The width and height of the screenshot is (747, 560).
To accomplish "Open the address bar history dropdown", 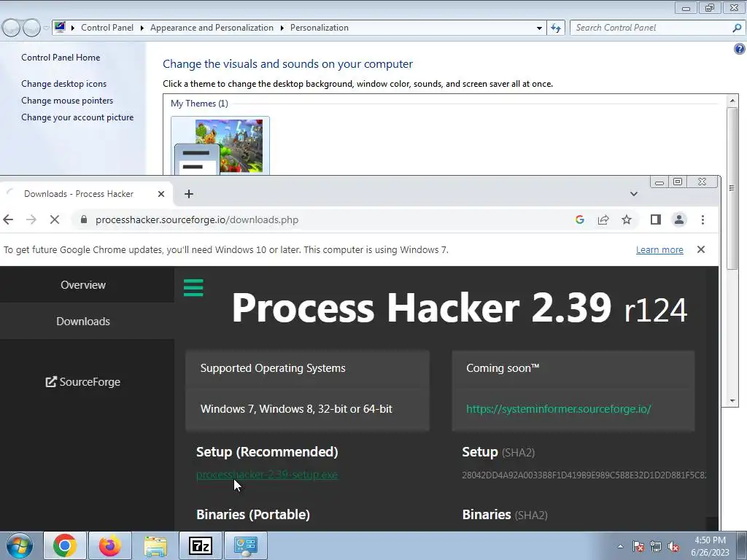I will coord(539,28).
